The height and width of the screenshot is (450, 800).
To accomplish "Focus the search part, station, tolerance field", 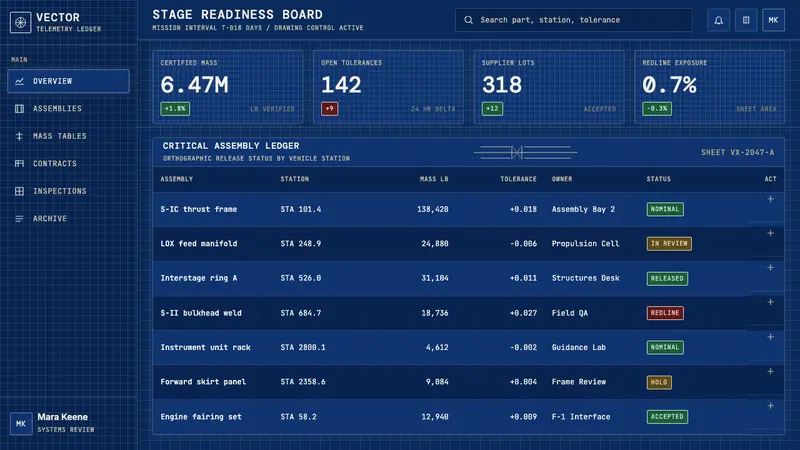I will point(573,20).
